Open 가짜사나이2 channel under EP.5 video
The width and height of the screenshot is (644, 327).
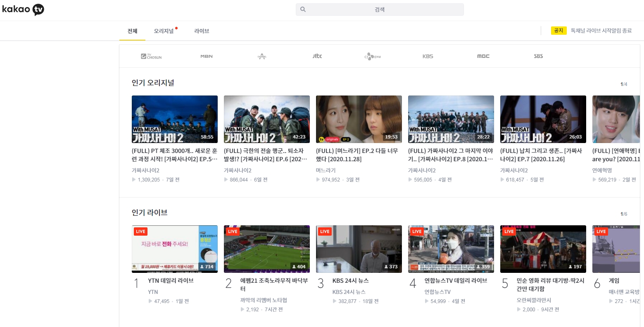click(x=145, y=170)
